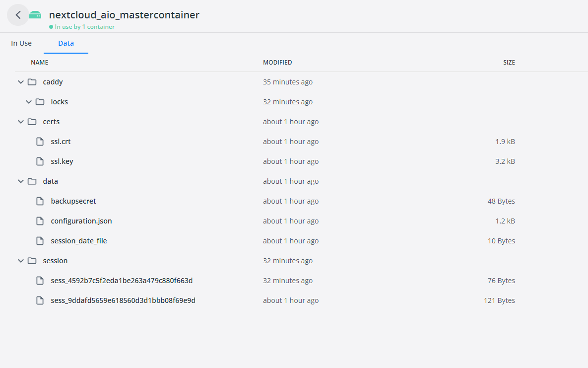Select the data folder name
This screenshot has width=588, height=368.
click(x=50, y=181)
